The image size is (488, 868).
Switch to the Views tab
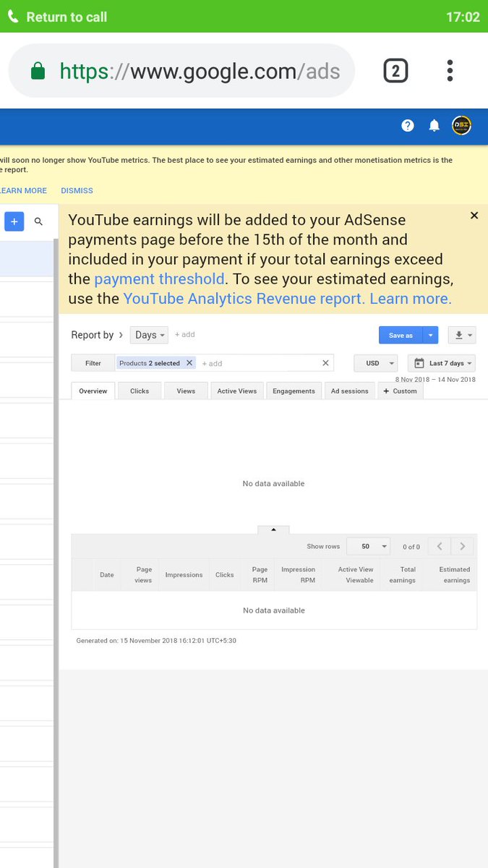pyautogui.click(x=186, y=391)
